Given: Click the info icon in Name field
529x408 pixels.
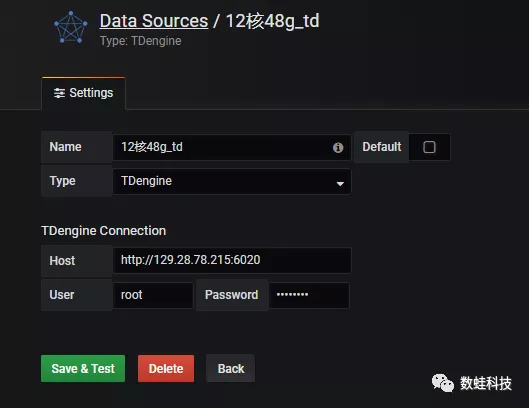Looking at the screenshot, I should click(338, 147).
